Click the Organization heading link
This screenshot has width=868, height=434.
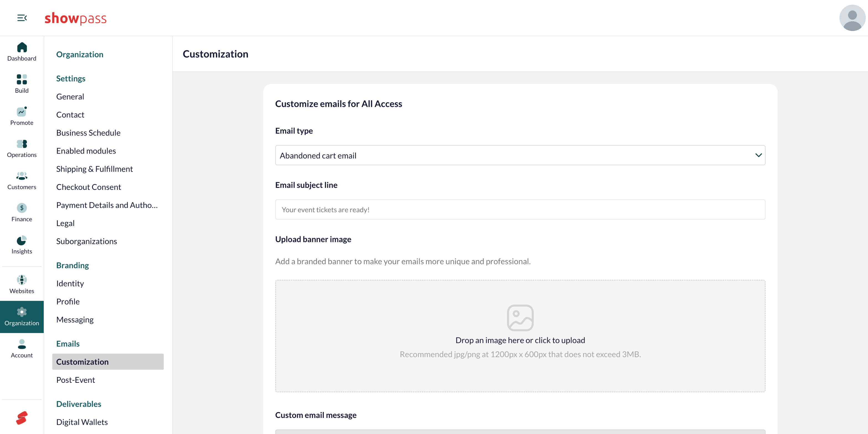point(79,55)
